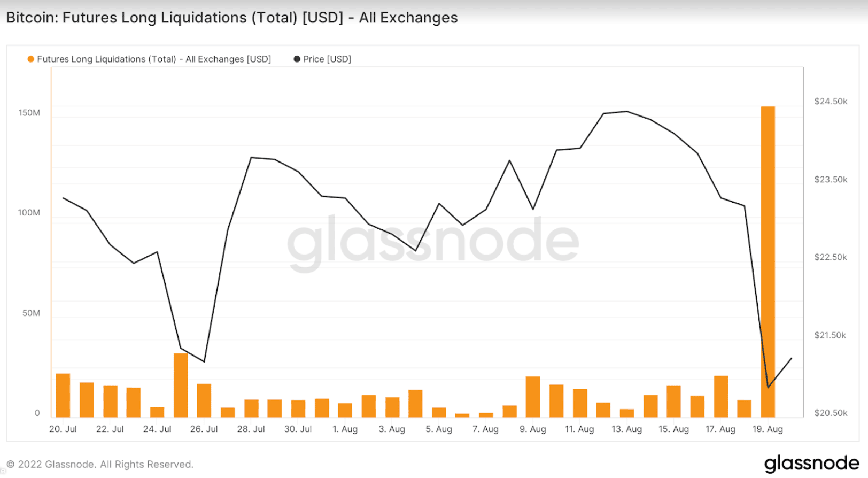Click the glassnode logo at bottom right
This screenshot has height=478, width=868.
811,464
